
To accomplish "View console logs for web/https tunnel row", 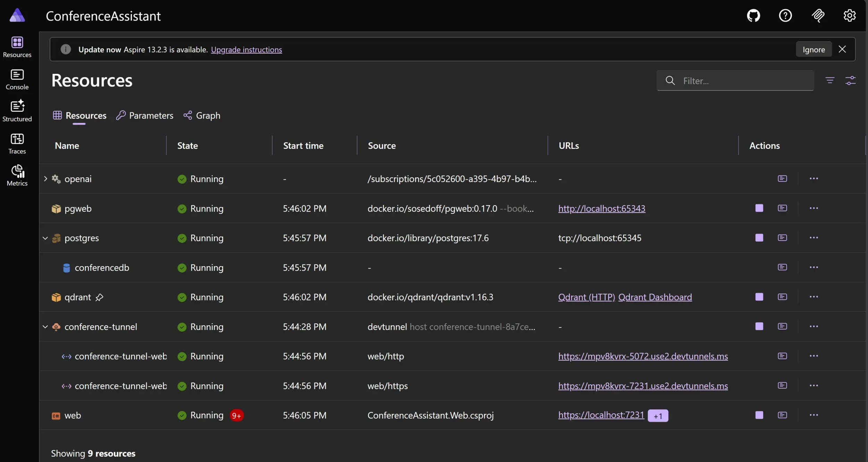I will coord(782,386).
